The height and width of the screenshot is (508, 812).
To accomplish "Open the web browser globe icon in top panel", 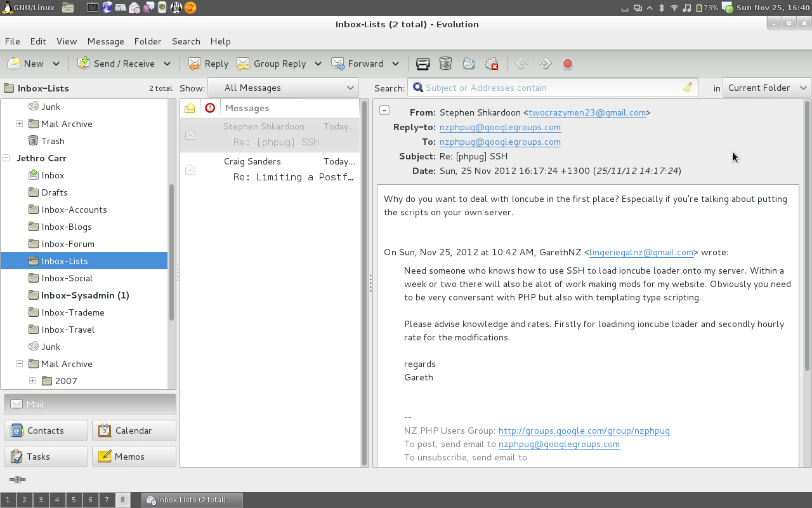I will pos(107,8).
